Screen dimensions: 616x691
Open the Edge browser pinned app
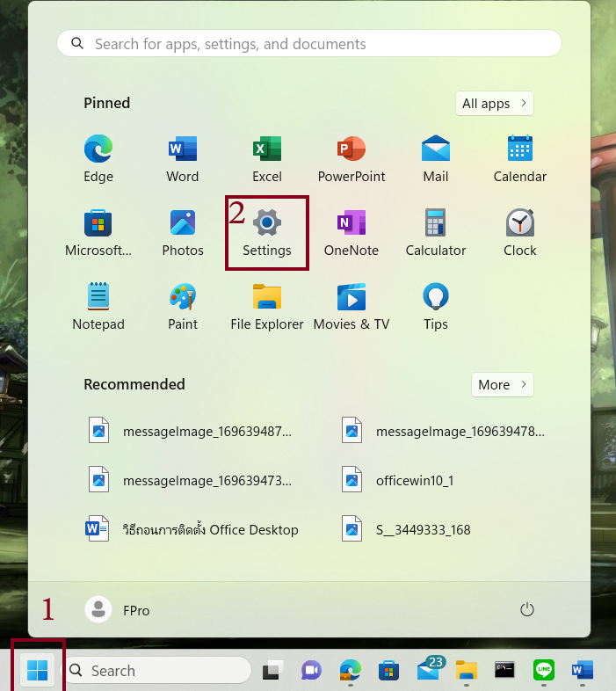coord(98,159)
